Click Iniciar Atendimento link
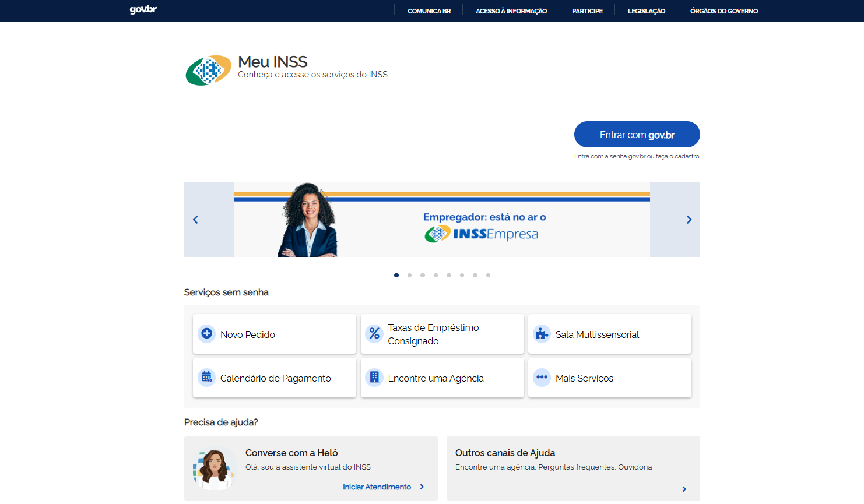Viewport: 864px width, 504px height. point(377,487)
